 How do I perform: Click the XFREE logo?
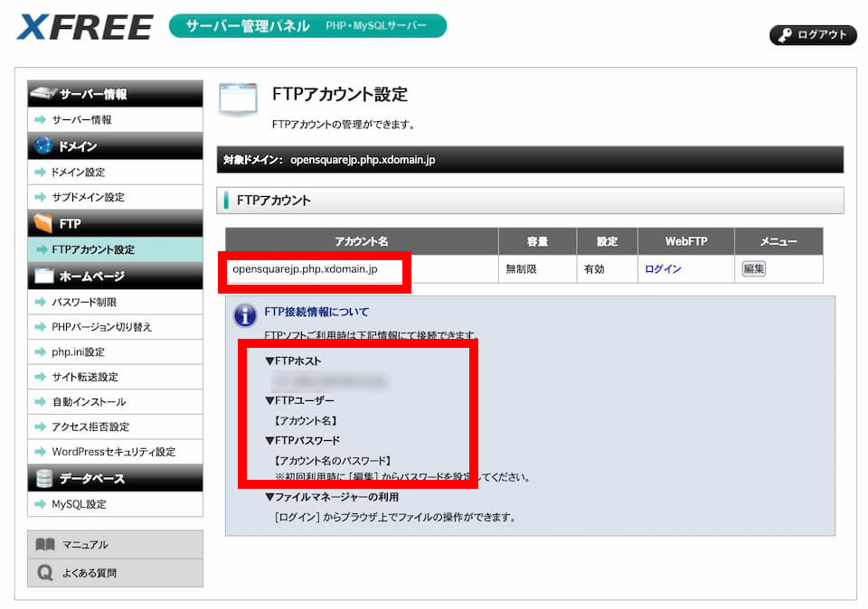coord(84,27)
